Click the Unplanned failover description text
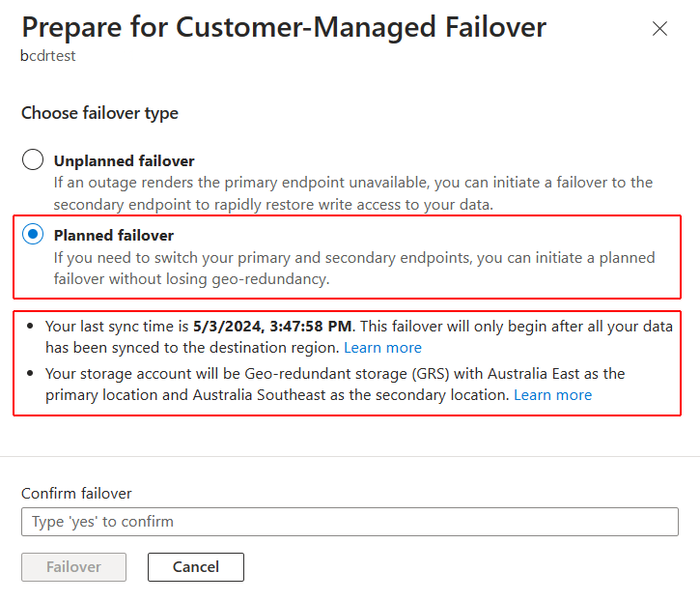This screenshot has height=601, width=700. coord(353,192)
